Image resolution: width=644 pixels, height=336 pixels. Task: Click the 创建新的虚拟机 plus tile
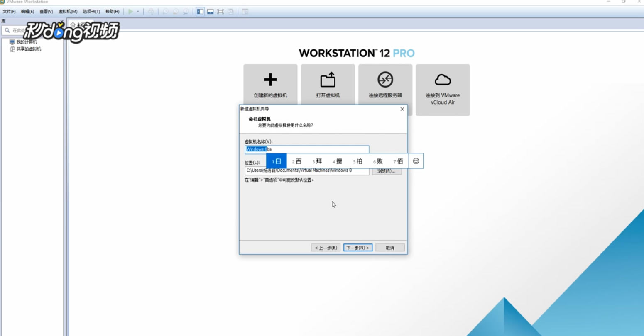pos(270,85)
